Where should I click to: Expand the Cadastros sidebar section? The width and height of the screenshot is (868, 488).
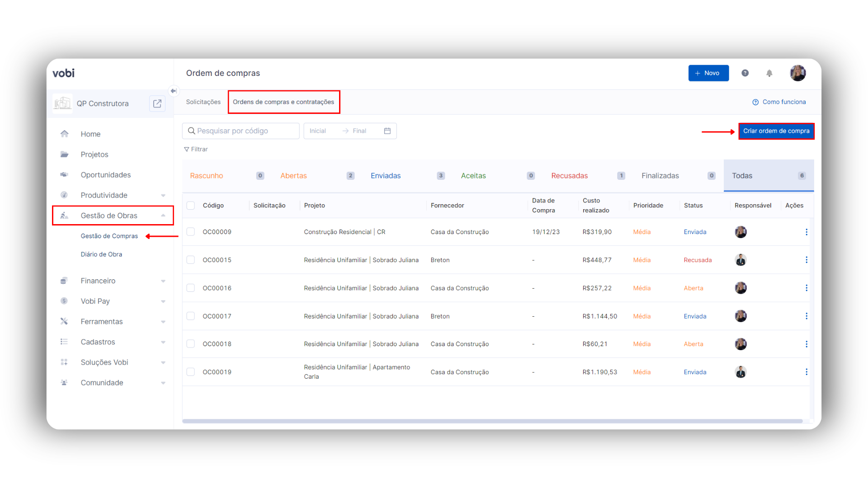tap(163, 342)
